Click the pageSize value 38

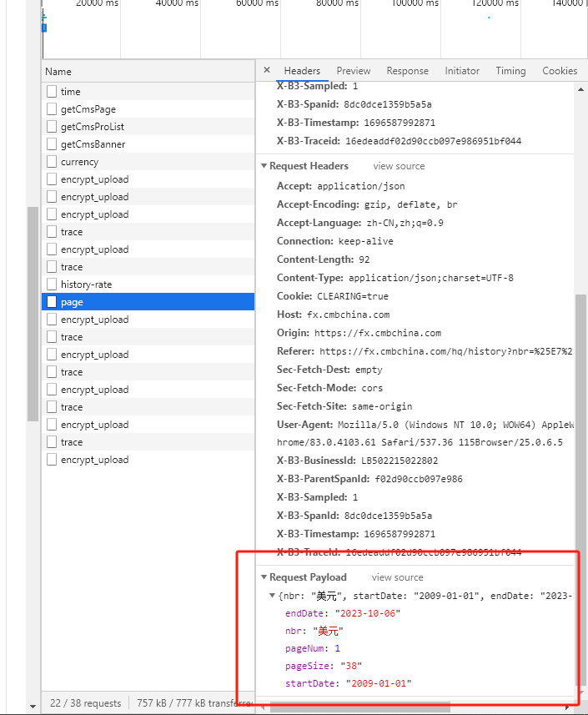[x=351, y=666]
